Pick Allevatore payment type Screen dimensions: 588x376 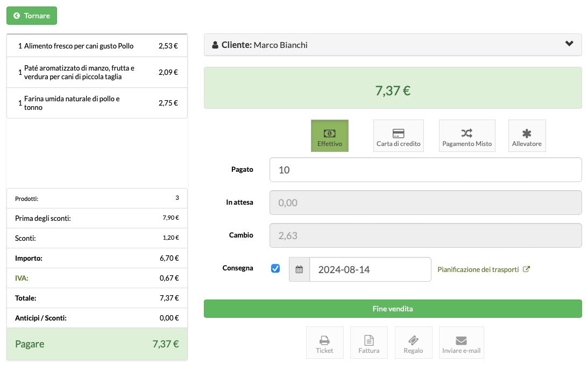(527, 136)
